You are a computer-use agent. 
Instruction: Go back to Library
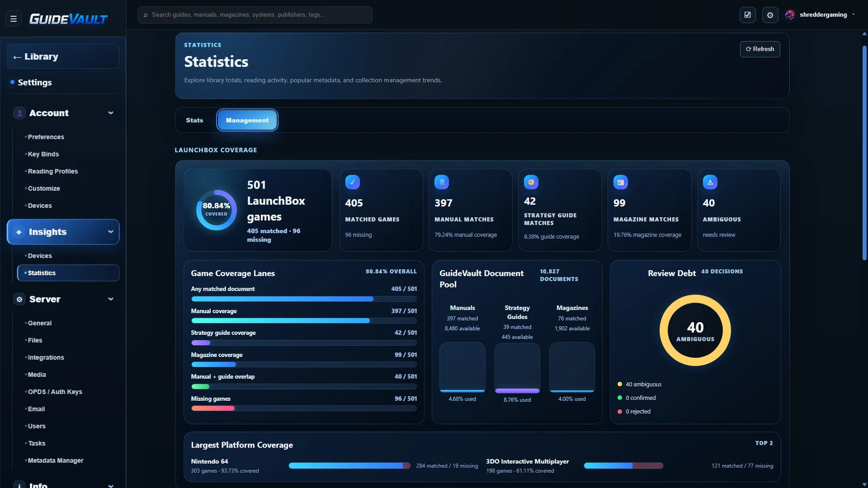click(63, 57)
